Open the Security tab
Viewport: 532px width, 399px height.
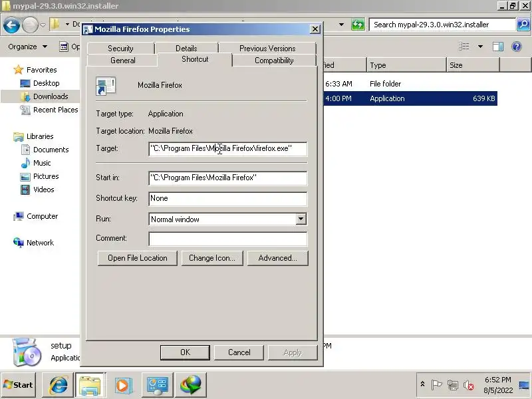[x=120, y=48]
